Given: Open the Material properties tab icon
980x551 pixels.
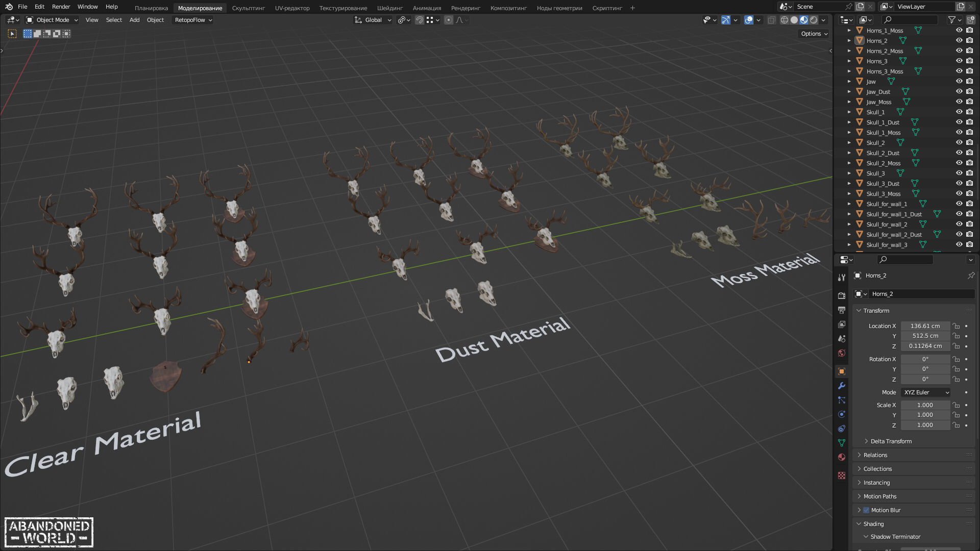Looking at the screenshot, I should (x=842, y=457).
